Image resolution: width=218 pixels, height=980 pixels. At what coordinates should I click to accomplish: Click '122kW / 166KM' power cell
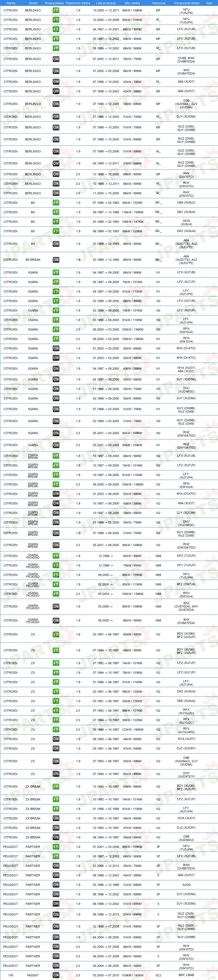tap(132, 730)
